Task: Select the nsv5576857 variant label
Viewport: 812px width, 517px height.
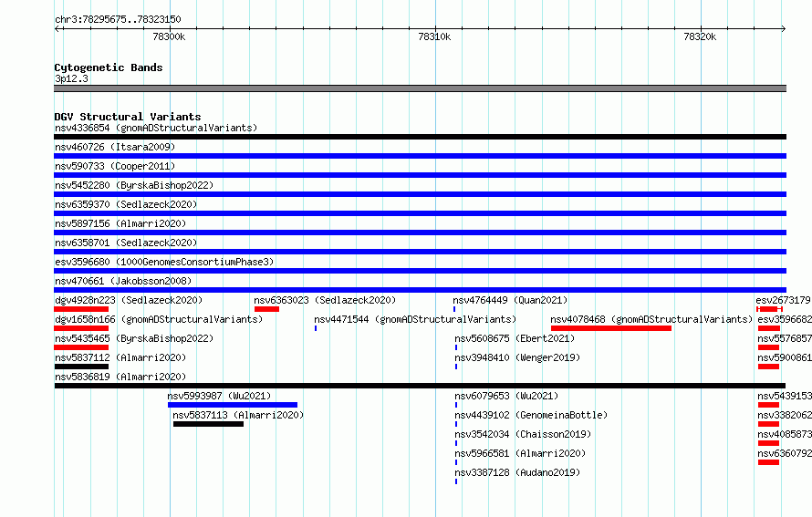Action: (x=785, y=338)
